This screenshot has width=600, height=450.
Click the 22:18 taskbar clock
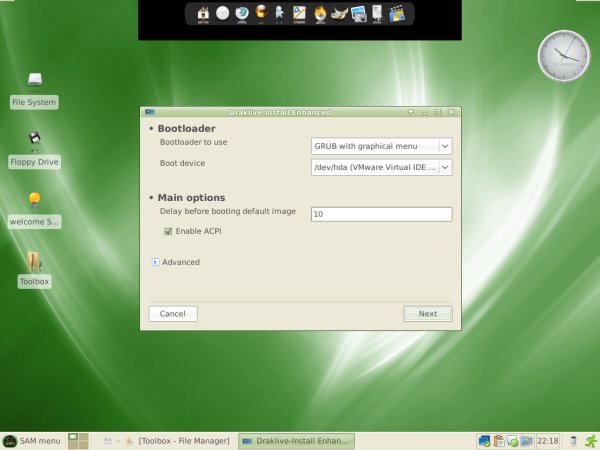(548, 441)
